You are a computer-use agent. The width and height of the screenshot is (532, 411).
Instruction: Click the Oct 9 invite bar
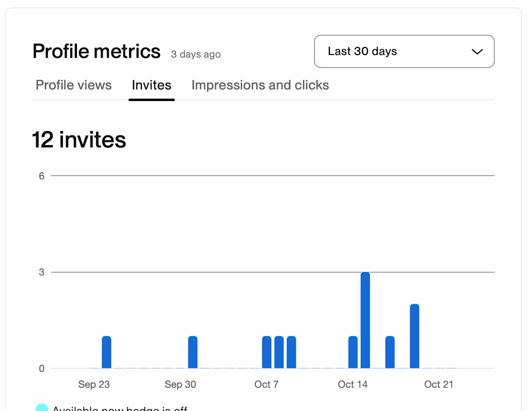[x=291, y=352]
